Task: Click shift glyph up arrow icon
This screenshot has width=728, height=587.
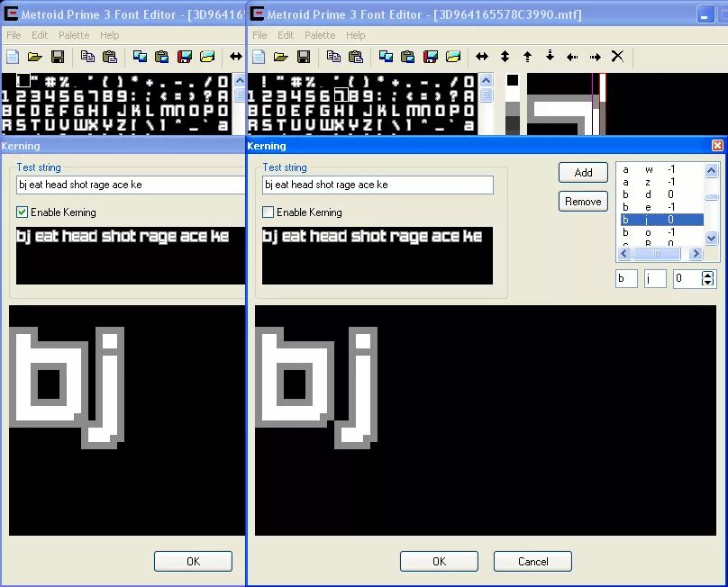Action: coord(527,57)
